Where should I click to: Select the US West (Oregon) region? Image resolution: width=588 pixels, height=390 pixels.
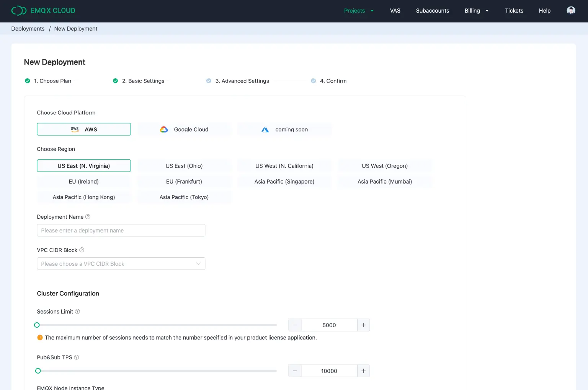[385, 166]
